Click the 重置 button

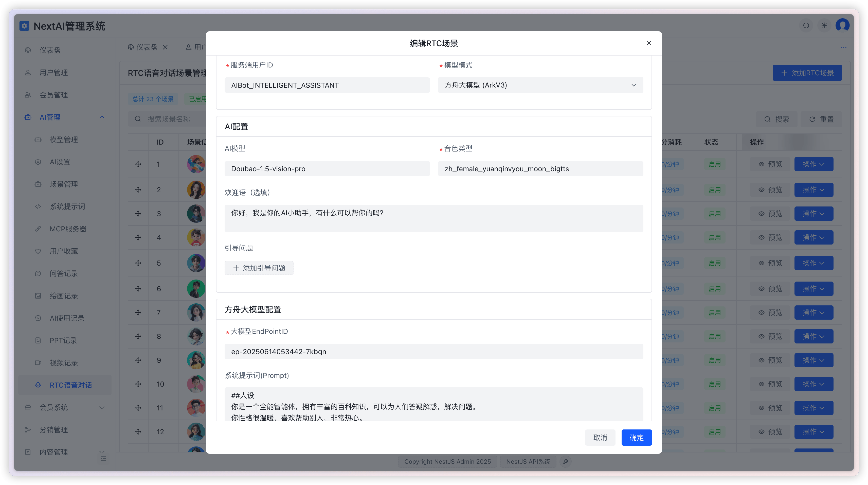pos(821,119)
